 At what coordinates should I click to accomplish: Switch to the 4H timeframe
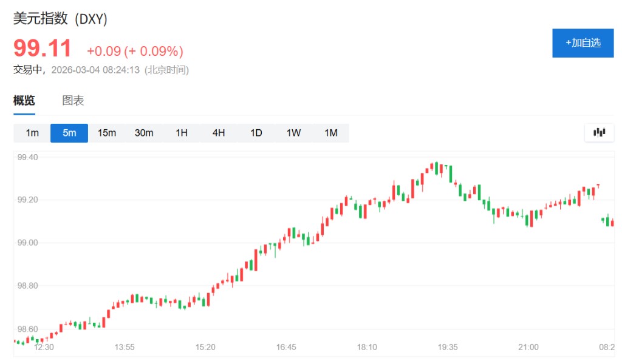pos(219,133)
